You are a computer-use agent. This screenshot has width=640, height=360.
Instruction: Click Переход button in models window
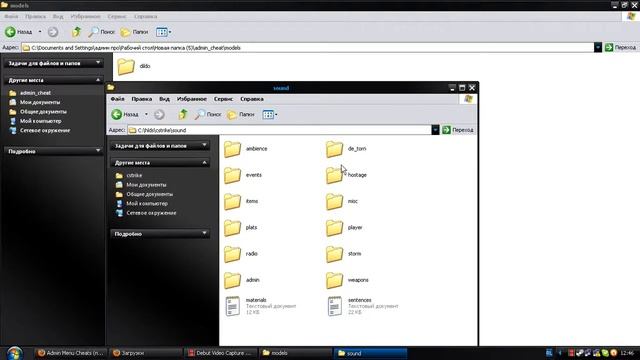(621, 48)
